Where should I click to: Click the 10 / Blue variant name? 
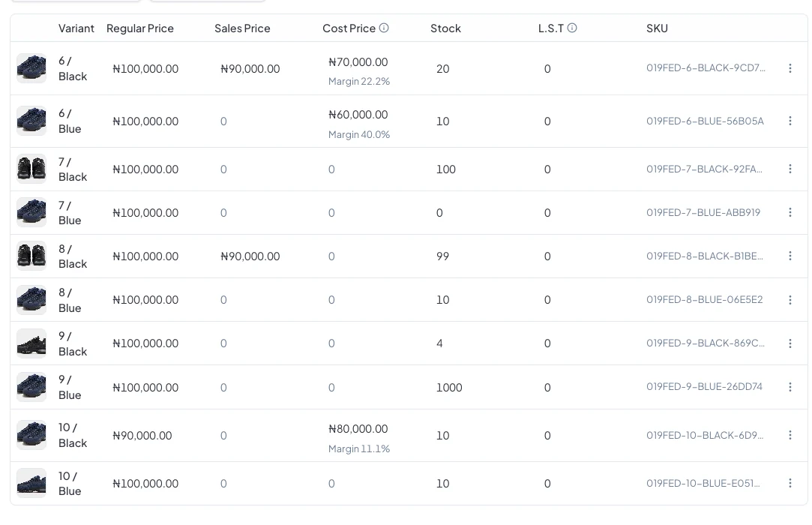tap(70, 484)
